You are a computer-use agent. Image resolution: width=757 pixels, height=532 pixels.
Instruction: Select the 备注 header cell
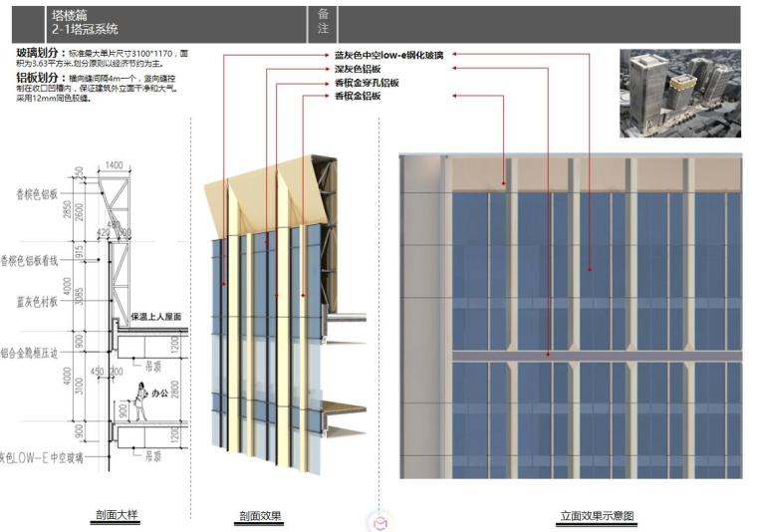(324, 23)
